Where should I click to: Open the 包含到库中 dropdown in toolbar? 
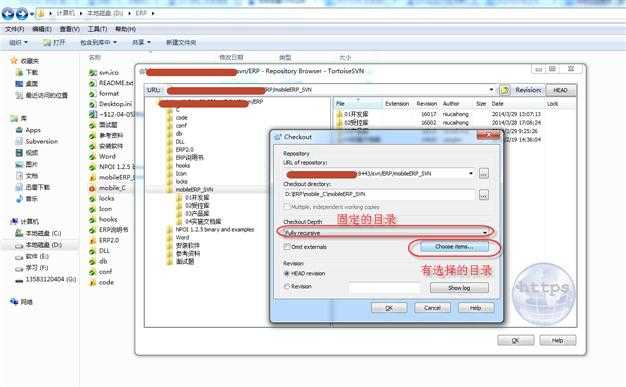pos(98,42)
